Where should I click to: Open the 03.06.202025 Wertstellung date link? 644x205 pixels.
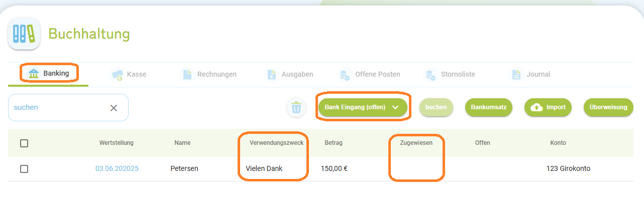pos(117,169)
